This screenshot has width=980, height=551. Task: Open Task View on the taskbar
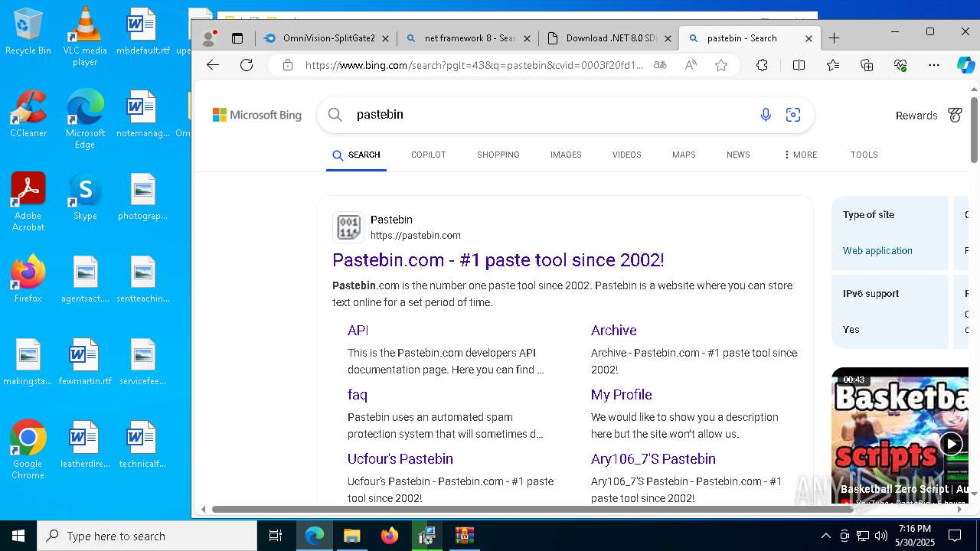(276, 536)
